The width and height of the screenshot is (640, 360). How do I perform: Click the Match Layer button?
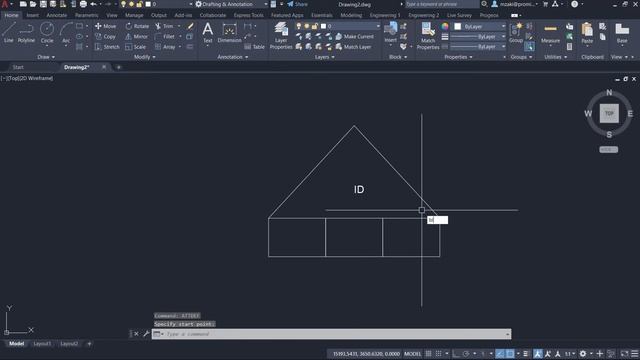coord(353,47)
